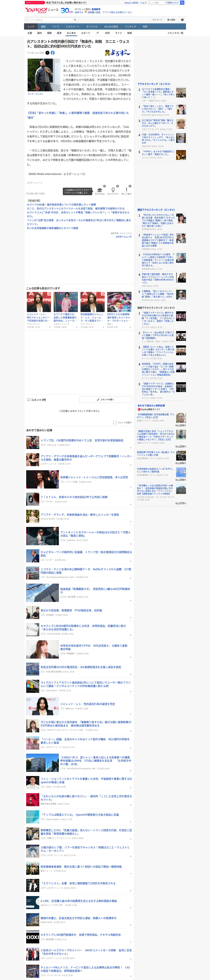Open the みんなの意見 tab
Screen dimensions: 210x980
111,27
